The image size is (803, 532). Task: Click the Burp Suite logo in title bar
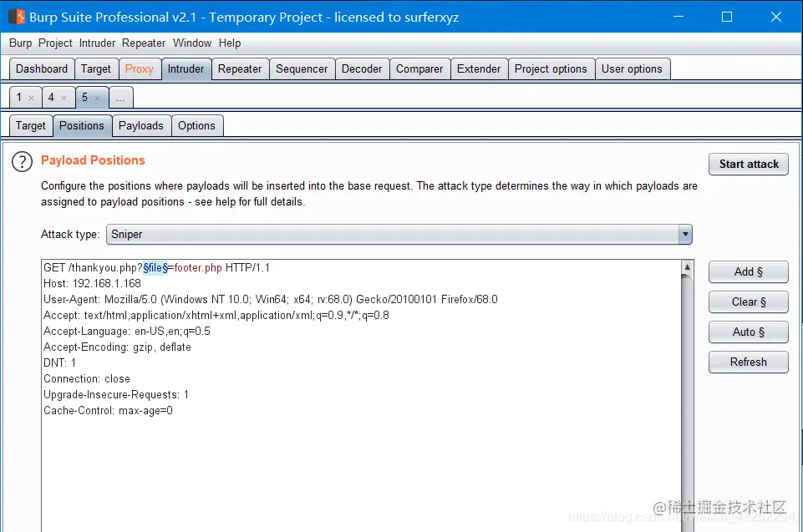click(x=17, y=17)
